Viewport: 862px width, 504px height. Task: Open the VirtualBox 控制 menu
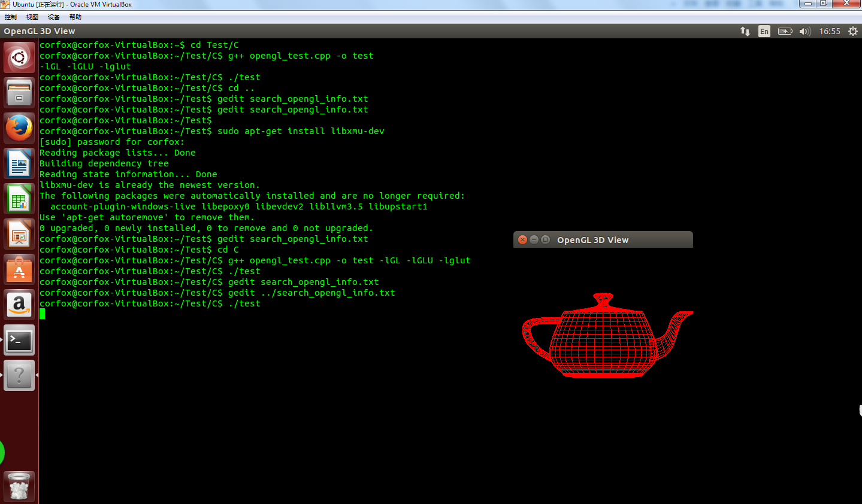pyautogui.click(x=11, y=17)
